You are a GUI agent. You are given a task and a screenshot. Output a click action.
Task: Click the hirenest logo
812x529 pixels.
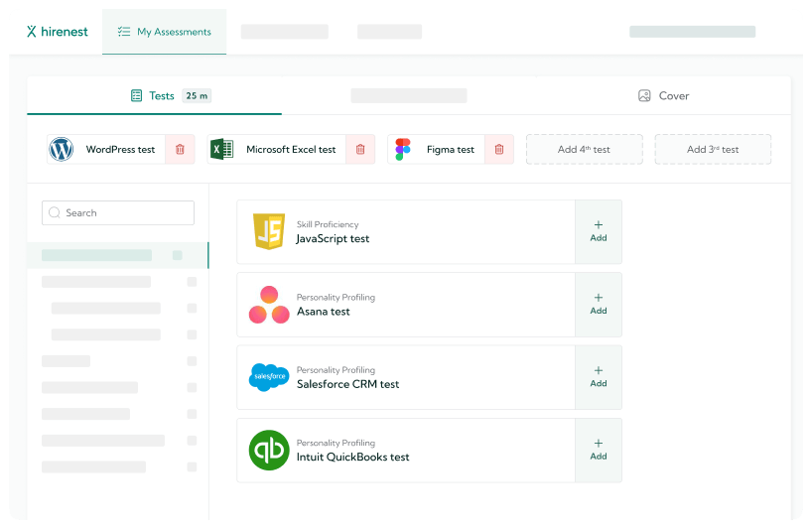tap(57, 32)
